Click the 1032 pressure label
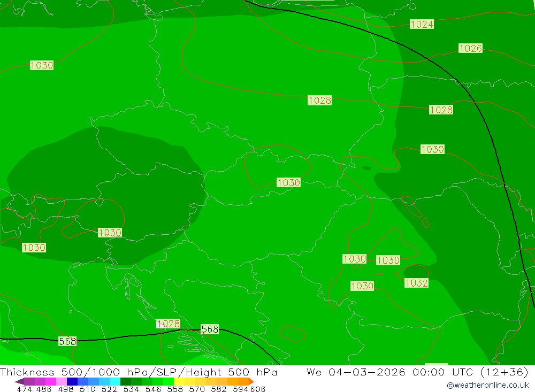 tap(416, 283)
